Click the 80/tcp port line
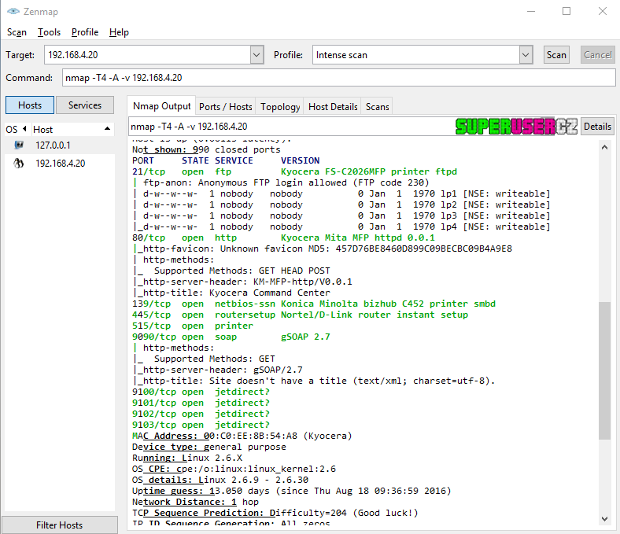The image size is (620, 534). pos(284,238)
